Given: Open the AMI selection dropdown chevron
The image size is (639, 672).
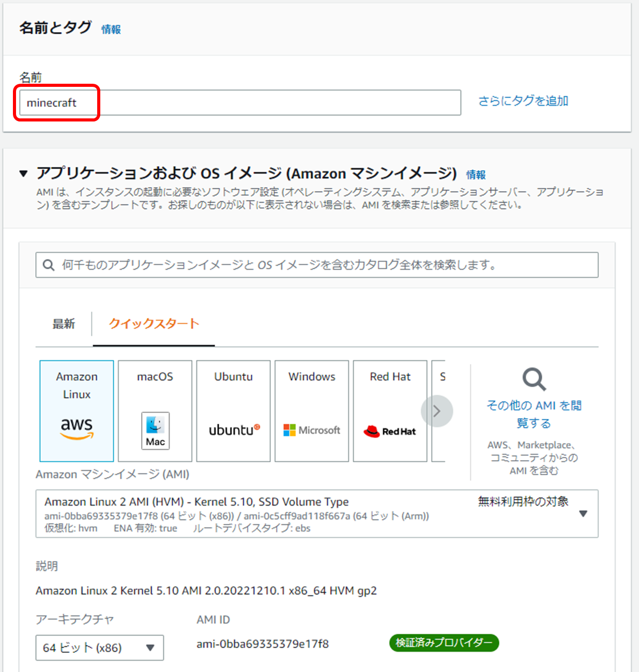Looking at the screenshot, I should pyautogui.click(x=583, y=513).
